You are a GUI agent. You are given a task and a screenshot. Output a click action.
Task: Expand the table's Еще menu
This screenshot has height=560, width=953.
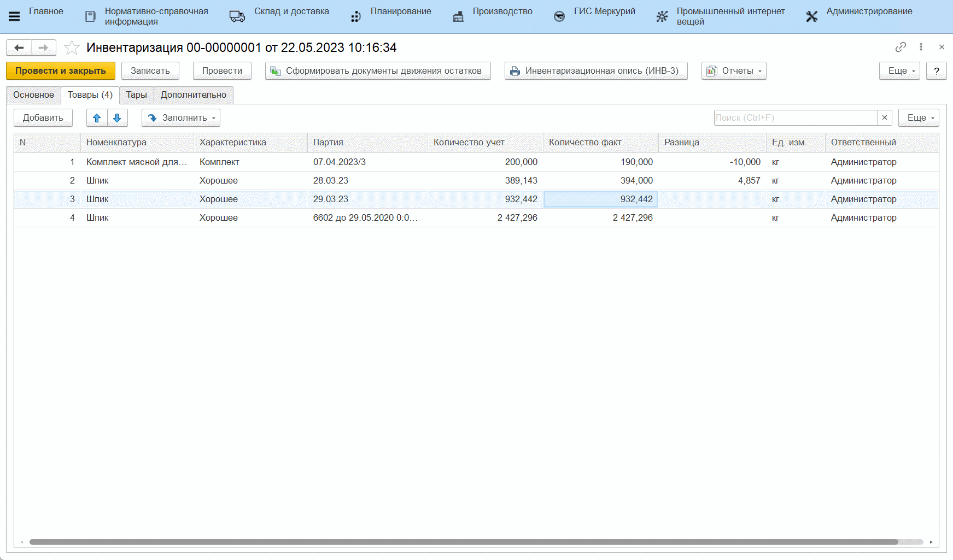click(x=919, y=118)
